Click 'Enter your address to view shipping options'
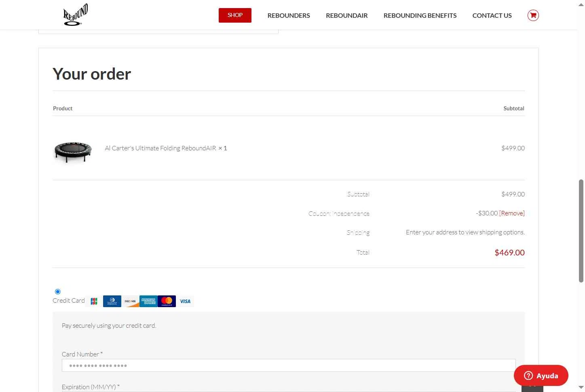 465,232
